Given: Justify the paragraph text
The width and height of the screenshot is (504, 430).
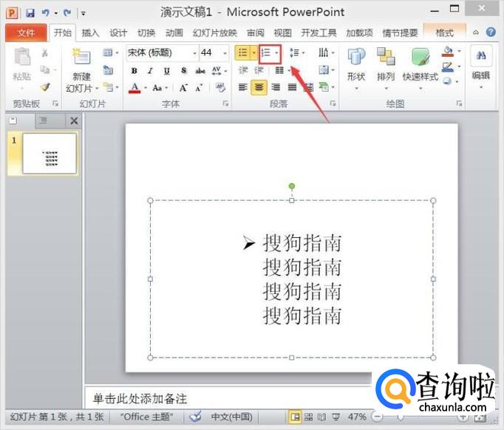Looking at the screenshot, I should coord(292,87).
